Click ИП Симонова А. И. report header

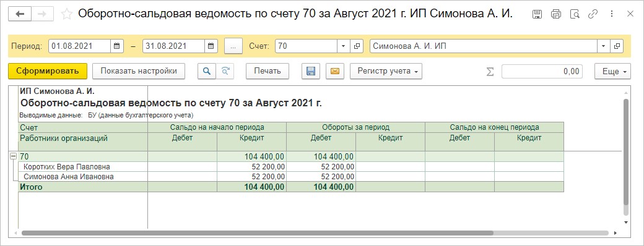57,91
